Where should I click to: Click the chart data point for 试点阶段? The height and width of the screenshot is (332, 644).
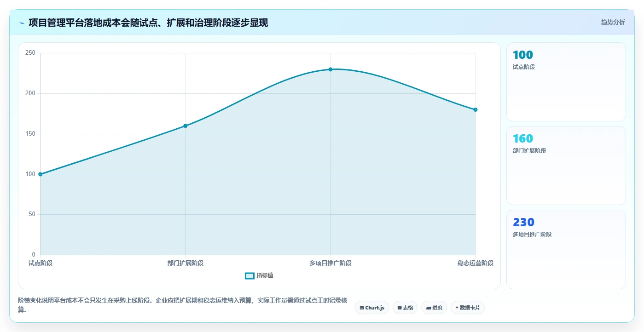point(41,174)
